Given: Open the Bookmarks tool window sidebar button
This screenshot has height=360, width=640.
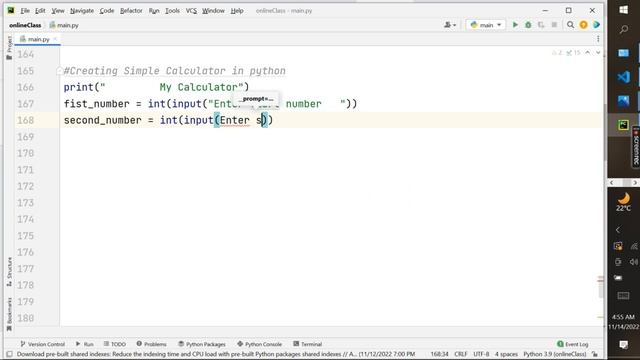Looking at the screenshot, I should [x=9, y=314].
